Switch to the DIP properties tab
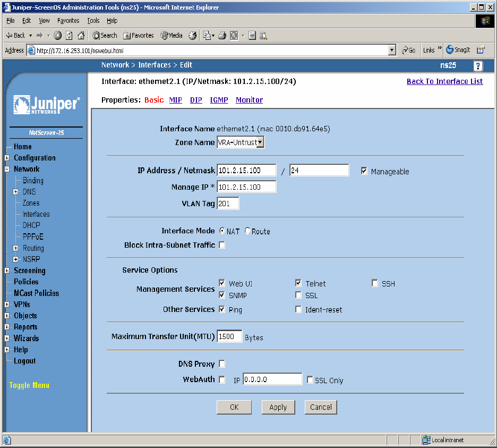 [x=196, y=100]
